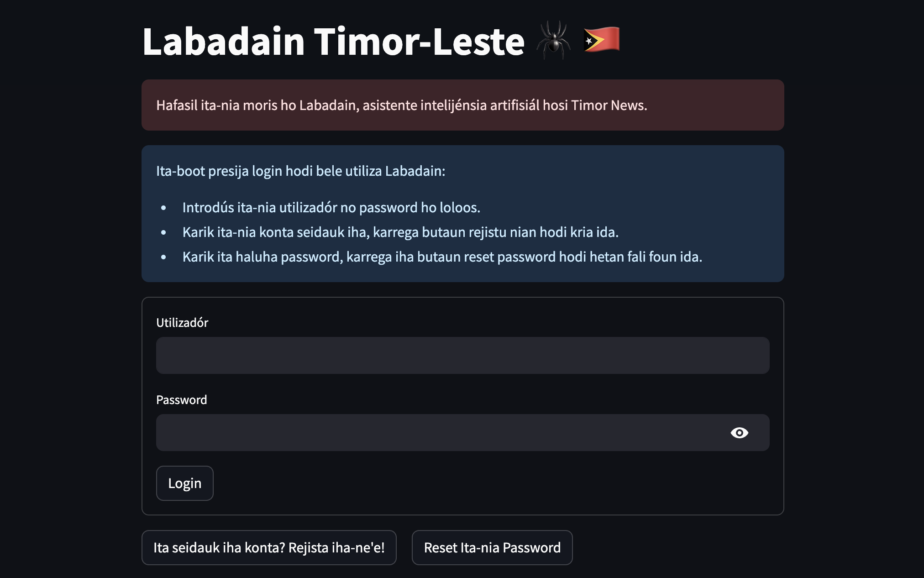
Task: Click the Password field label
Action: (181, 400)
